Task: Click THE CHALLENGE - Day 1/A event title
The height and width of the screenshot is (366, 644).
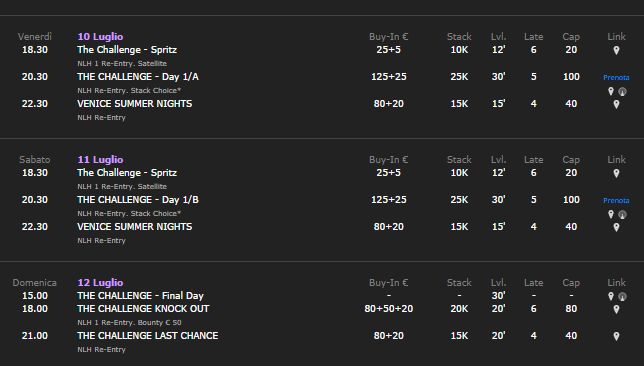Action: point(138,77)
